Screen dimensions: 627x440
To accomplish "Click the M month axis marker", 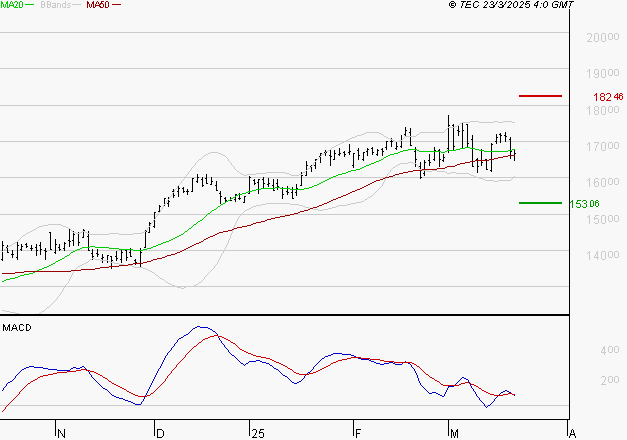I will click(x=454, y=434).
